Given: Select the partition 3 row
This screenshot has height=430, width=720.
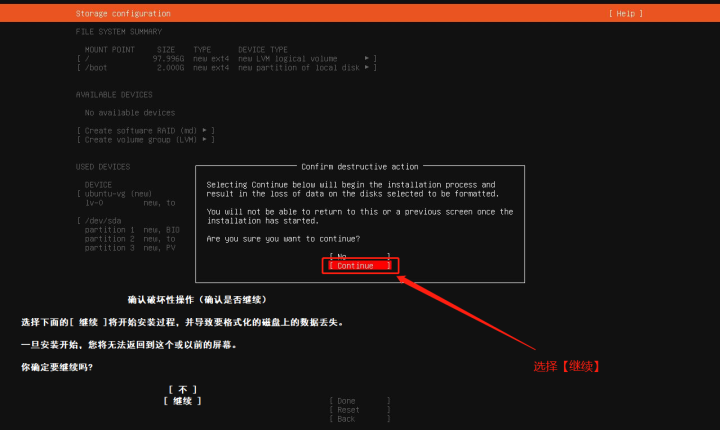Looking at the screenshot, I should (x=130, y=248).
